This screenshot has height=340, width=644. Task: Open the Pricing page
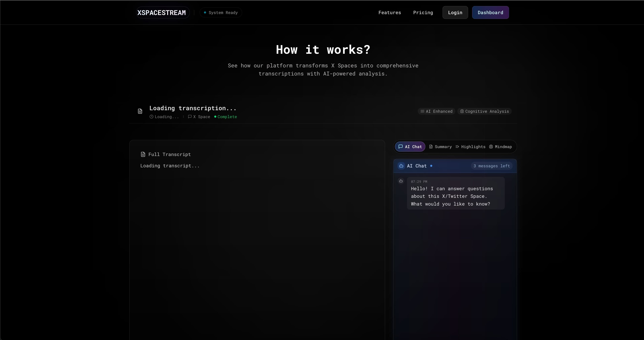(423, 12)
